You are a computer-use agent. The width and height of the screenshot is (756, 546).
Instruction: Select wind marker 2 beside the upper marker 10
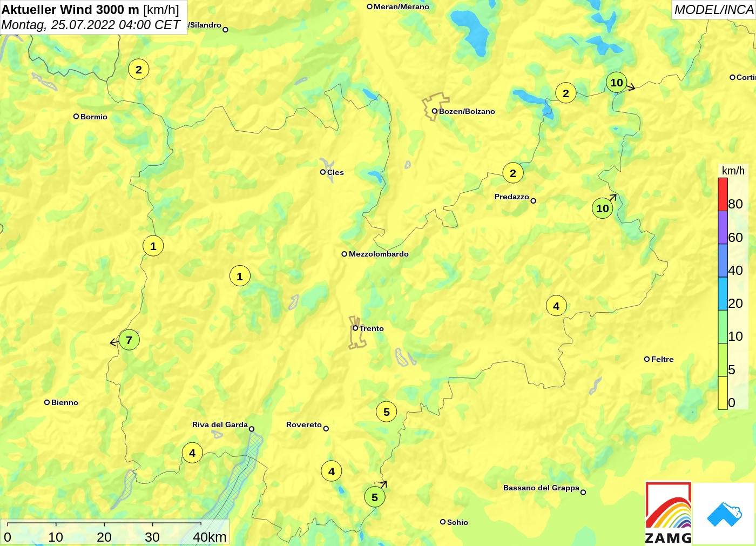point(565,93)
